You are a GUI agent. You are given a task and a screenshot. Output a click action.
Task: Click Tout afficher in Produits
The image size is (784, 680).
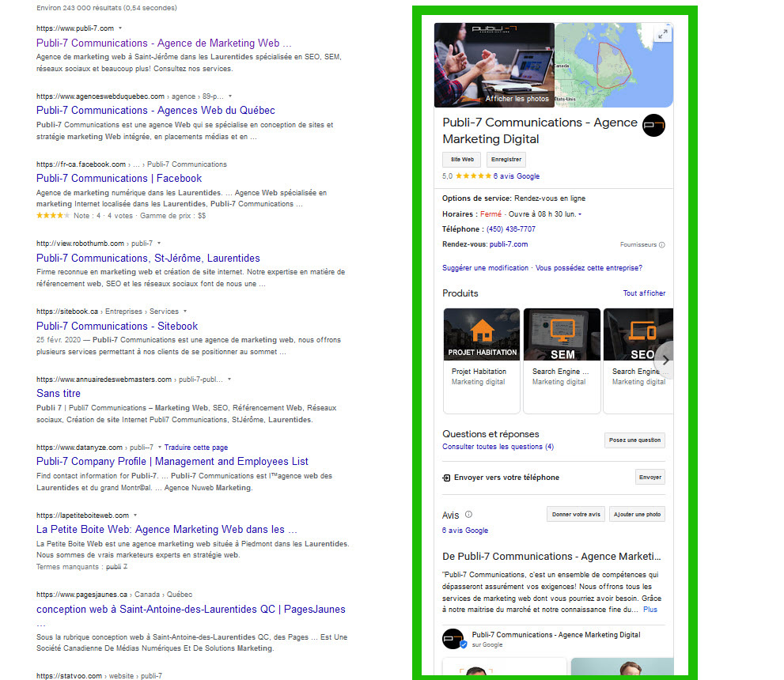point(644,293)
